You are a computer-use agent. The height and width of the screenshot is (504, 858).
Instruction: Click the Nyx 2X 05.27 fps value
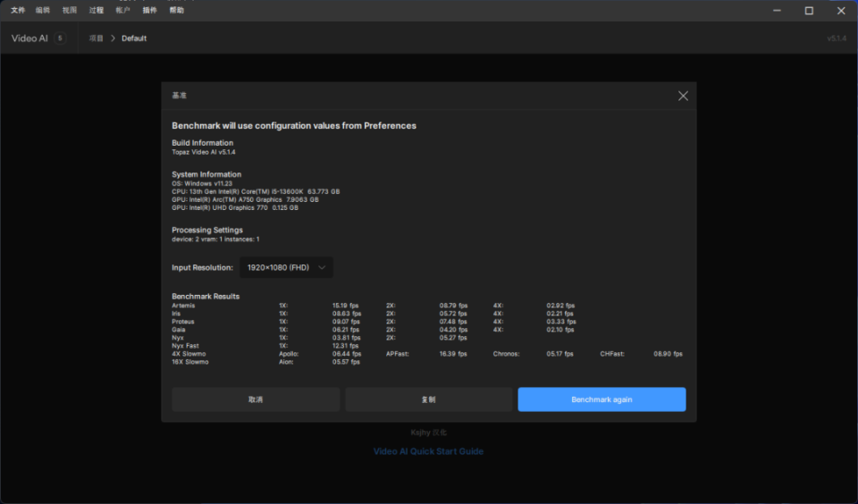453,338
